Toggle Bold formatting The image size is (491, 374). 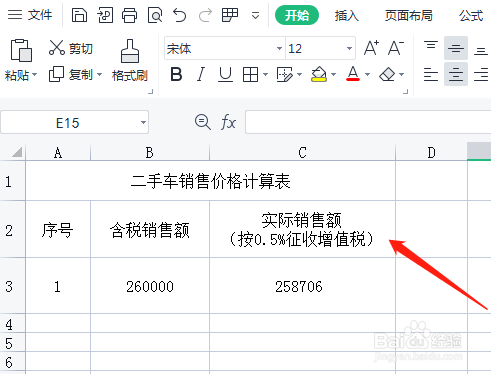point(176,74)
